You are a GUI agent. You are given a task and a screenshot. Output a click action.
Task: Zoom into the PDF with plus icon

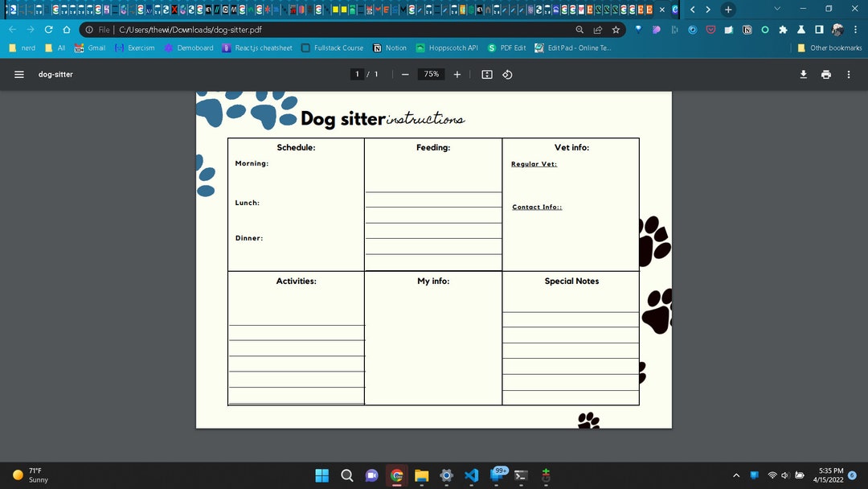coord(457,74)
